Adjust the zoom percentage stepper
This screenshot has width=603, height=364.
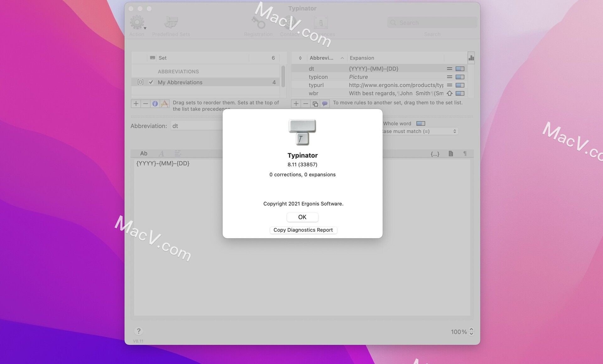(x=471, y=331)
